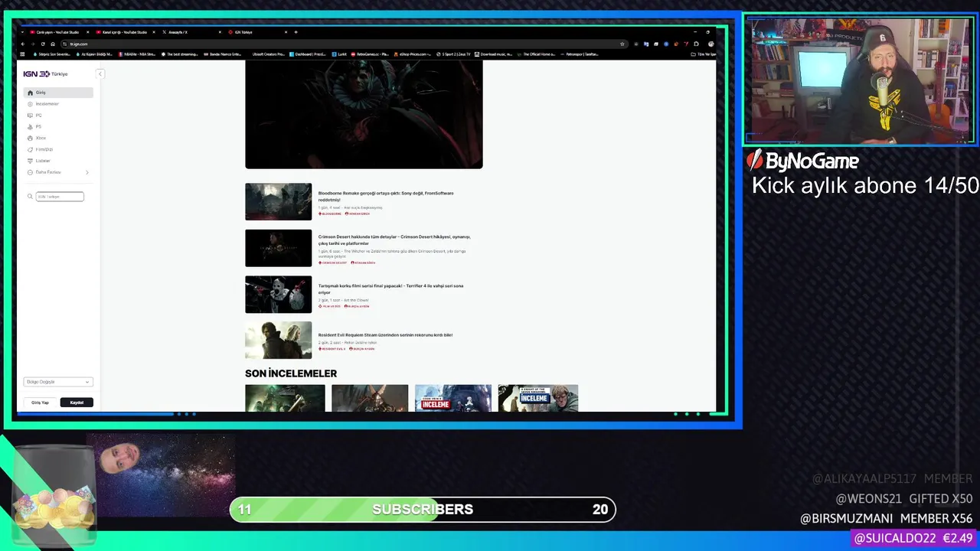Bookmark the page with the star icon
The height and width of the screenshot is (551, 980).
[x=622, y=44]
